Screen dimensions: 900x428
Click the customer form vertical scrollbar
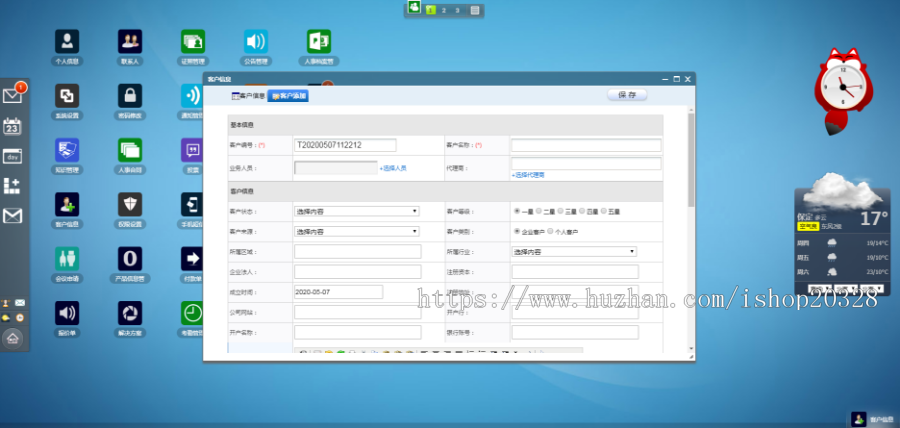tap(691, 160)
